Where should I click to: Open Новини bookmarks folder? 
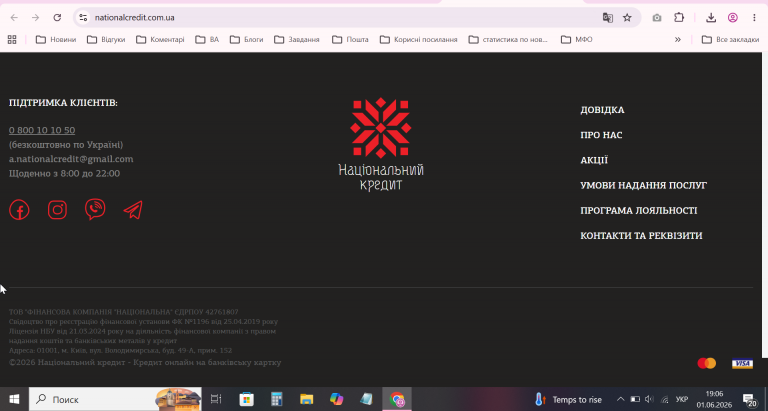[56, 40]
